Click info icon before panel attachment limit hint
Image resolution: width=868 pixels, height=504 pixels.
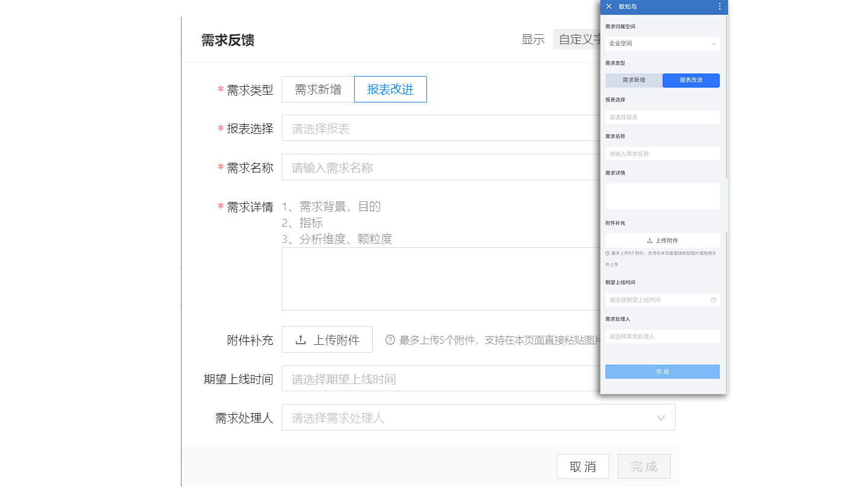coord(608,253)
